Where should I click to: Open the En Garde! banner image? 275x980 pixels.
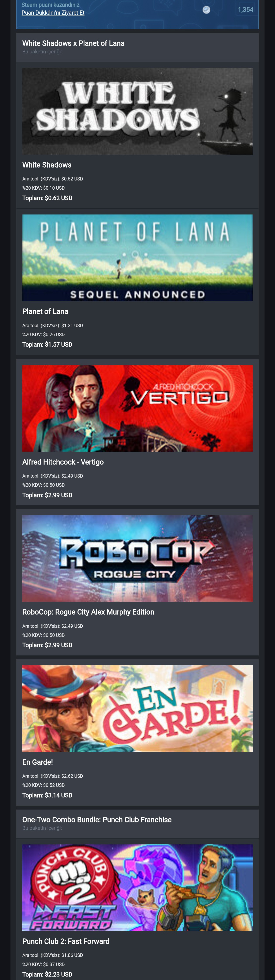click(137, 708)
